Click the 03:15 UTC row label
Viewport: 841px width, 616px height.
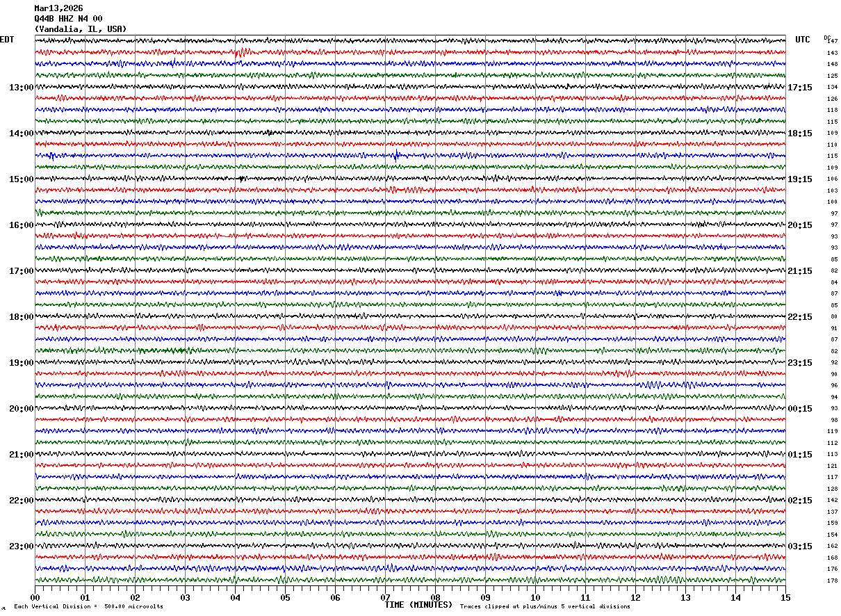click(x=800, y=546)
